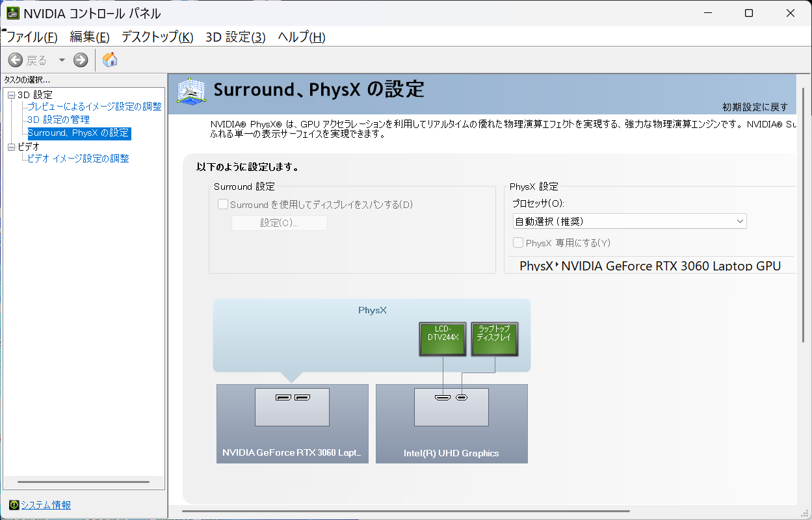
Task: Click the 設定(C)... button
Action: (280, 223)
